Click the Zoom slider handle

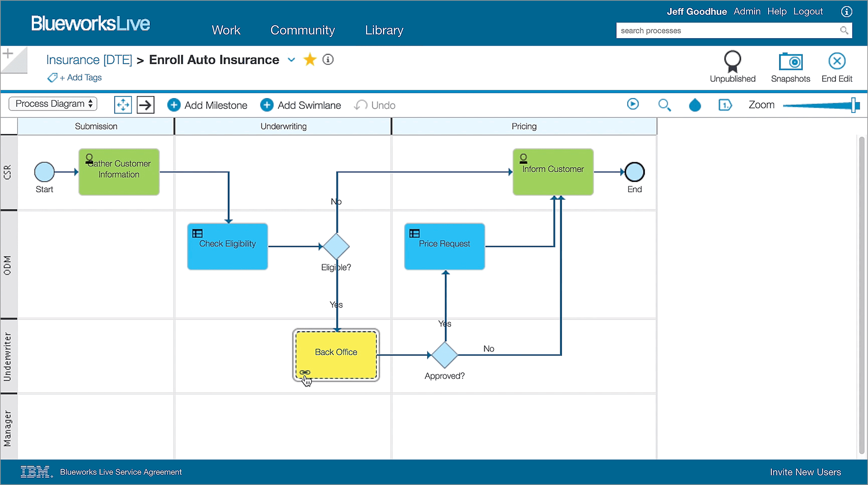pyautogui.click(x=854, y=105)
